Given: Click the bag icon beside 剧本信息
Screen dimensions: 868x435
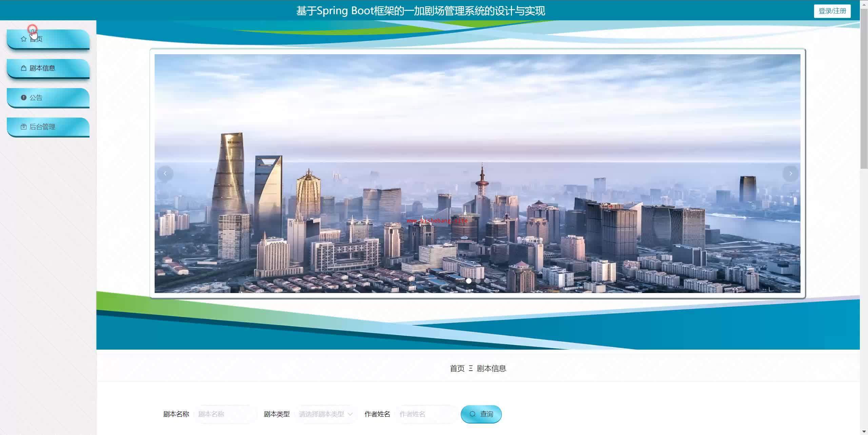Looking at the screenshot, I should (x=23, y=68).
